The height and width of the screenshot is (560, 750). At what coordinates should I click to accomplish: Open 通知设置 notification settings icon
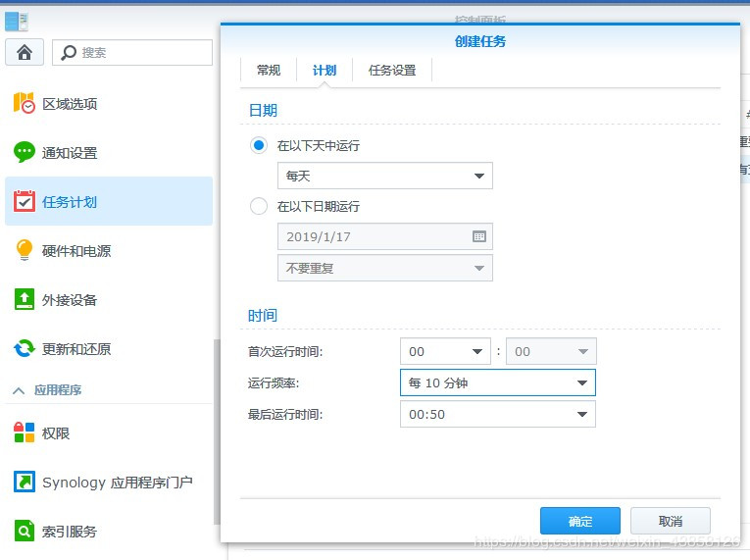[24, 152]
